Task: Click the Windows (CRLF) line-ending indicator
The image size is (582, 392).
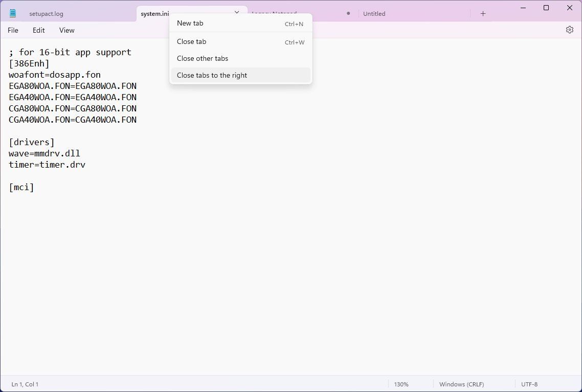Action: tap(461, 384)
